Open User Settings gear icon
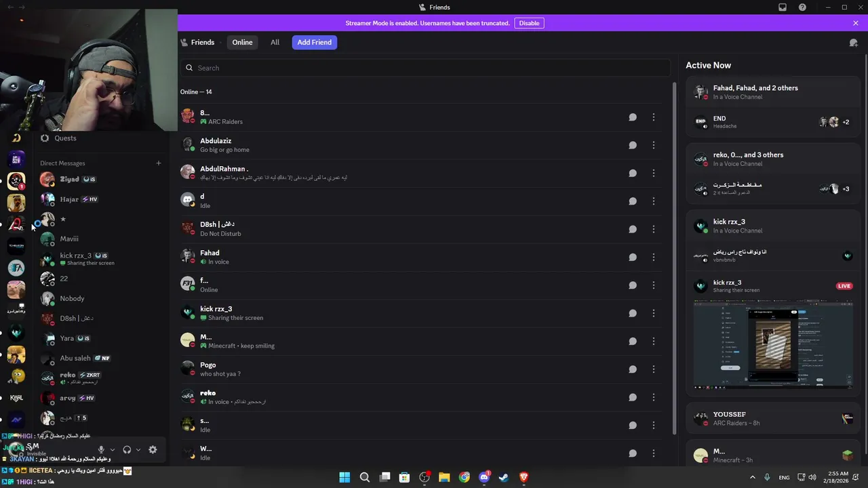This screenshot has width=868, height=488. coord(153,449)
